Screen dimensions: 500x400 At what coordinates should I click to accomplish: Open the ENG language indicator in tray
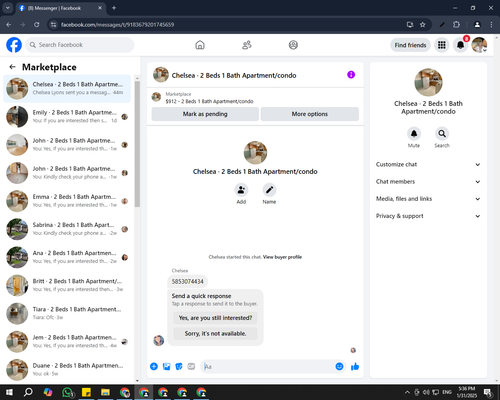(447, 392)
